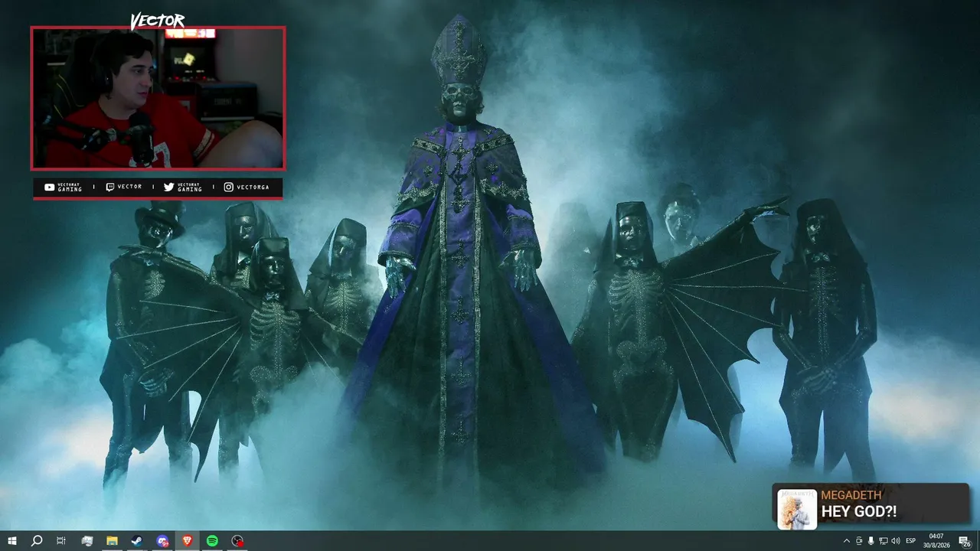
Task: Open the volume speaker control
Action: [x=896, y=541]
